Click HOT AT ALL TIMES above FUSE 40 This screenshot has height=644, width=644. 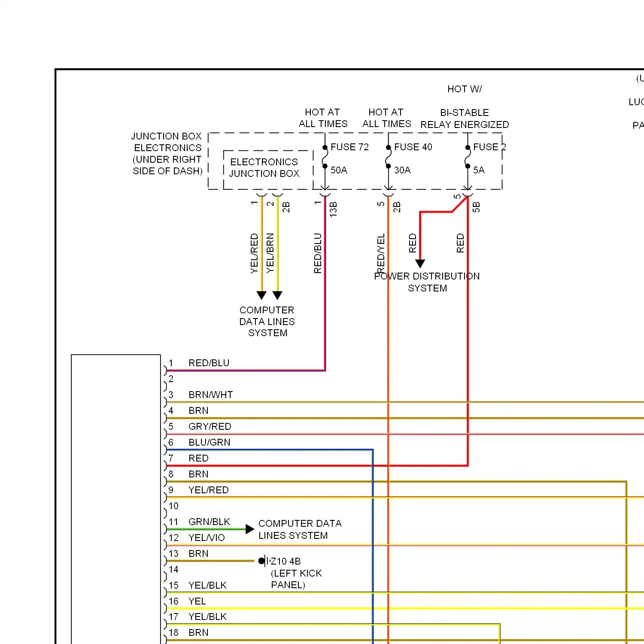click(x=386, y=118)
